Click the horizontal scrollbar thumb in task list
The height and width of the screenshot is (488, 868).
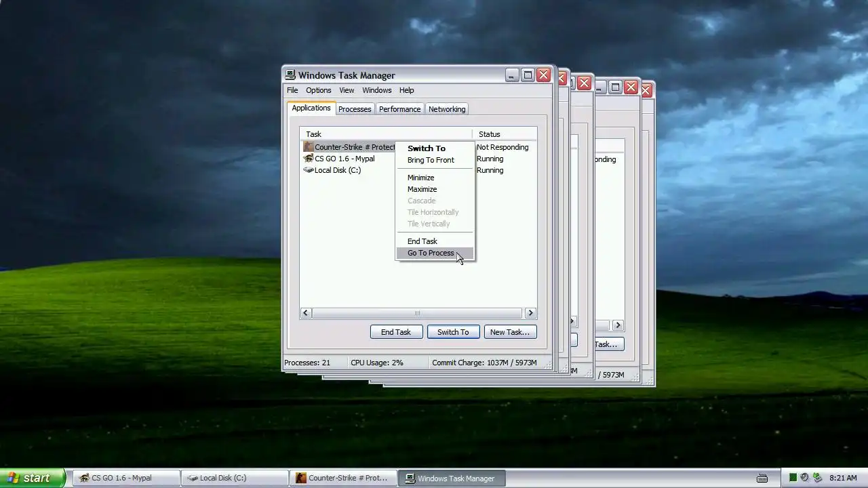point(417,313)
